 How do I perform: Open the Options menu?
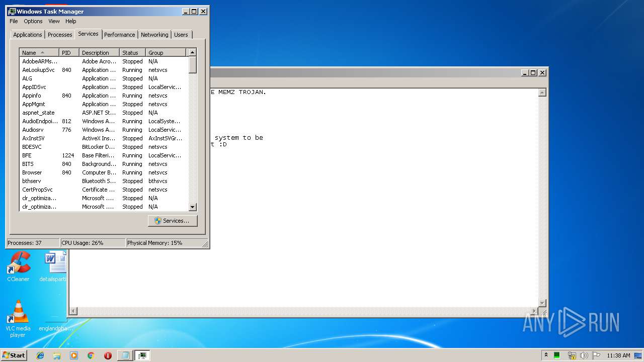pos(33,21)
